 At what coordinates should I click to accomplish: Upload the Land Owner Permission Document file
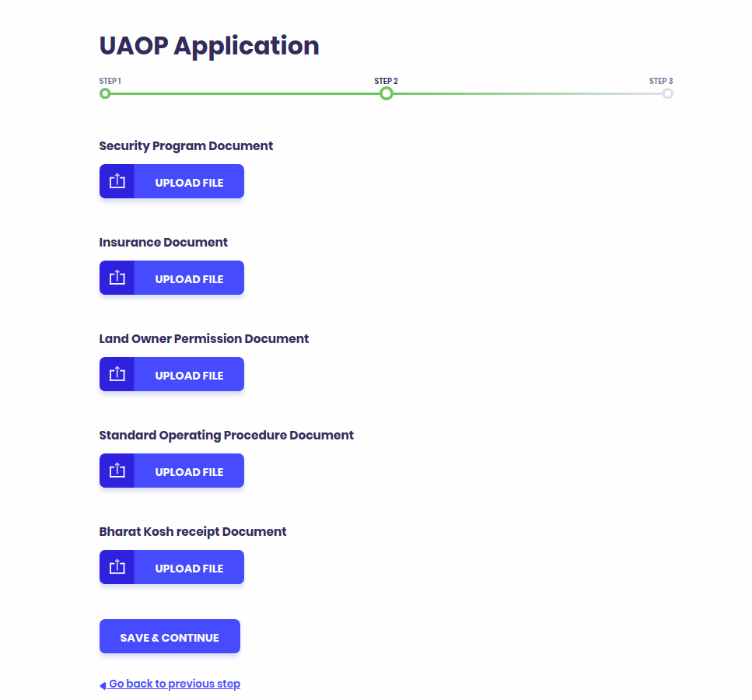[x=188, y=374]
